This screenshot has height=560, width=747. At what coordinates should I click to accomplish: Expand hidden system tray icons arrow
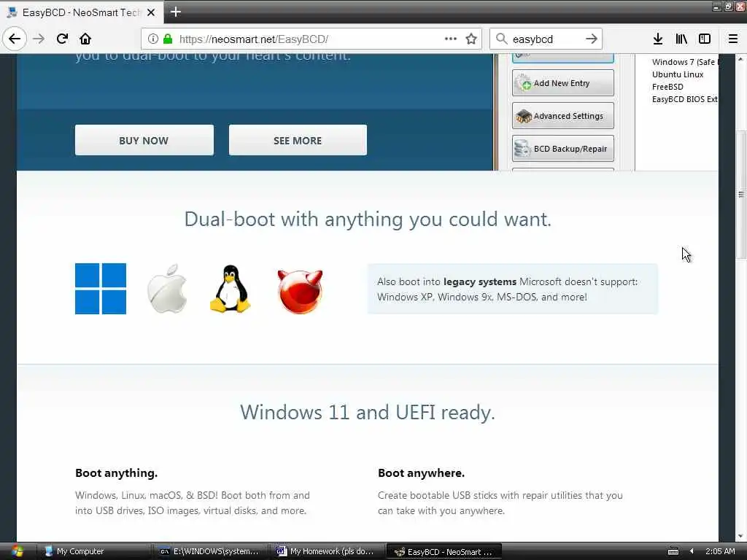[x=692, y=551]
